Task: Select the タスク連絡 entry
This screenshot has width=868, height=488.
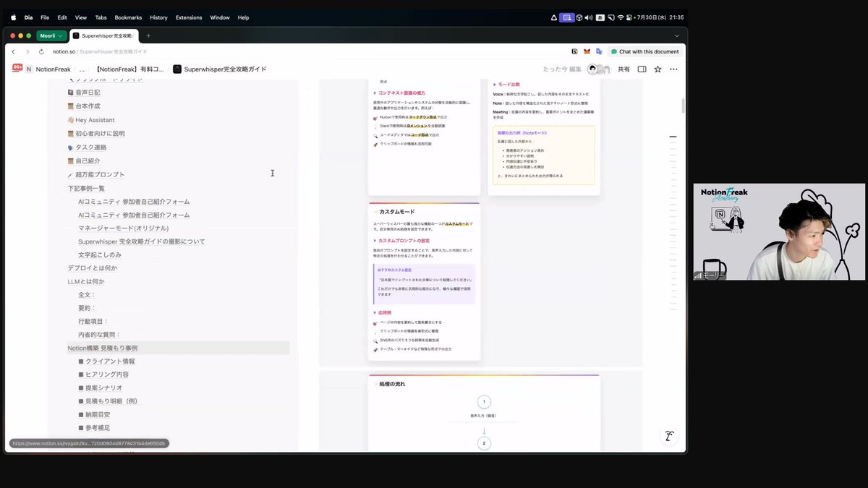Action: 87,147
